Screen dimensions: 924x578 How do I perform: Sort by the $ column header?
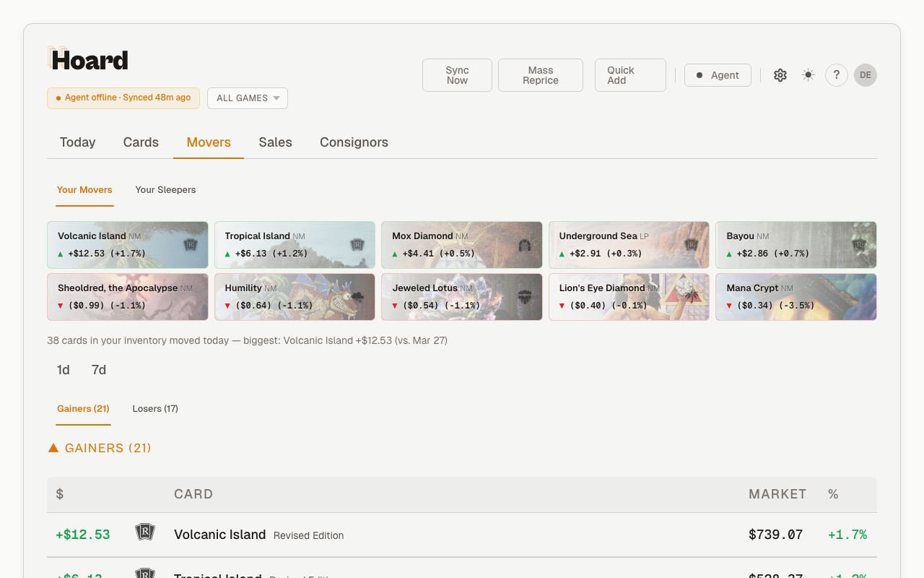tap(60, 494)
